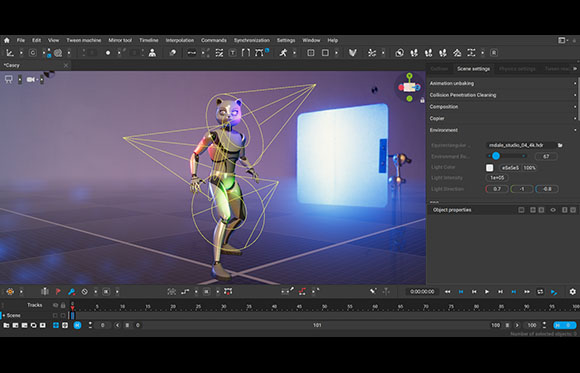Switch to the Physics settings tab
The height and width of the screenshot is (373, 580).
coord(517,69)
